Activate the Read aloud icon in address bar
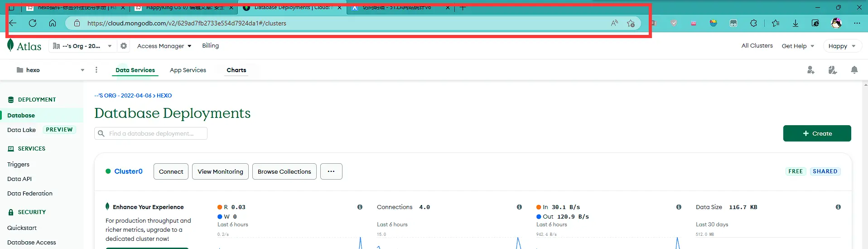This screenshot has height=249, width=868. pos(614,23)
